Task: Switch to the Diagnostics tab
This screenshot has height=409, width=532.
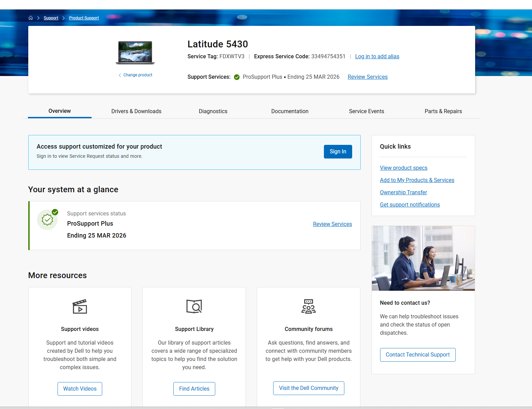Action: pyautogui.click(x=213, y=111)
